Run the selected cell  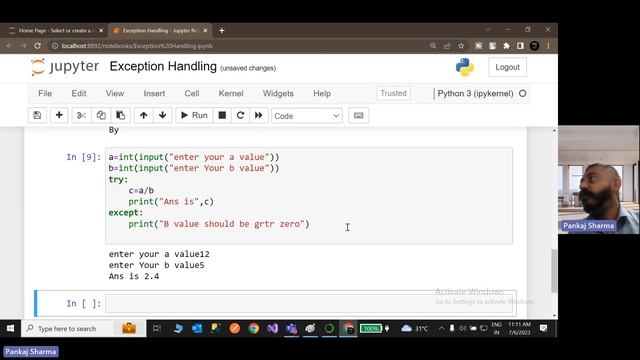tap(194, 116)
